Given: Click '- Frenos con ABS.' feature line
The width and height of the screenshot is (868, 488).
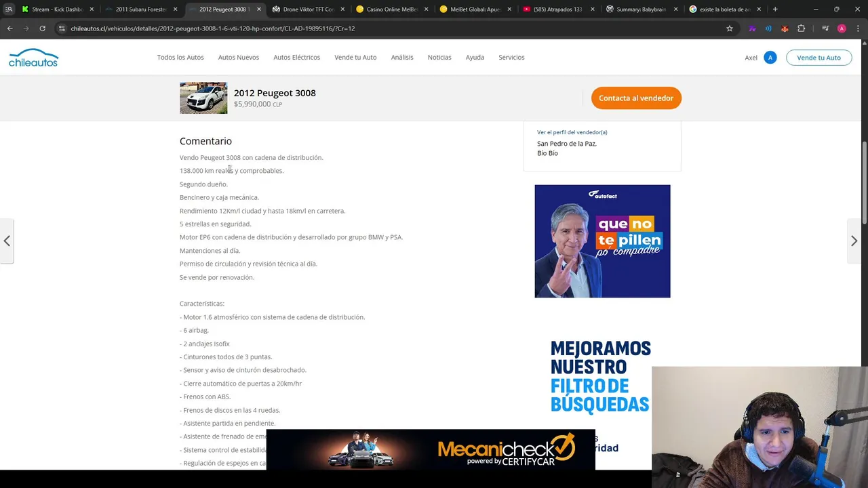Looking at the screenshot, I should click(205, 396).
